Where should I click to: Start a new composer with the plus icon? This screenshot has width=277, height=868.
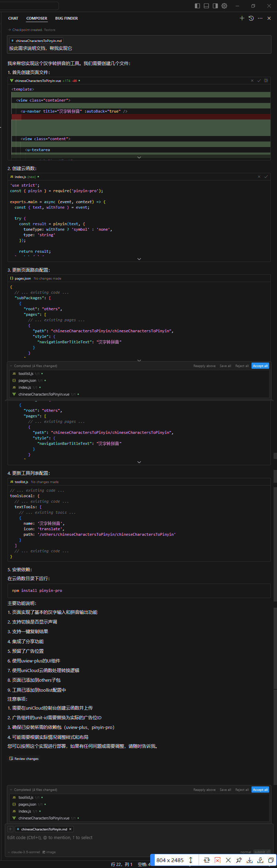242,18
